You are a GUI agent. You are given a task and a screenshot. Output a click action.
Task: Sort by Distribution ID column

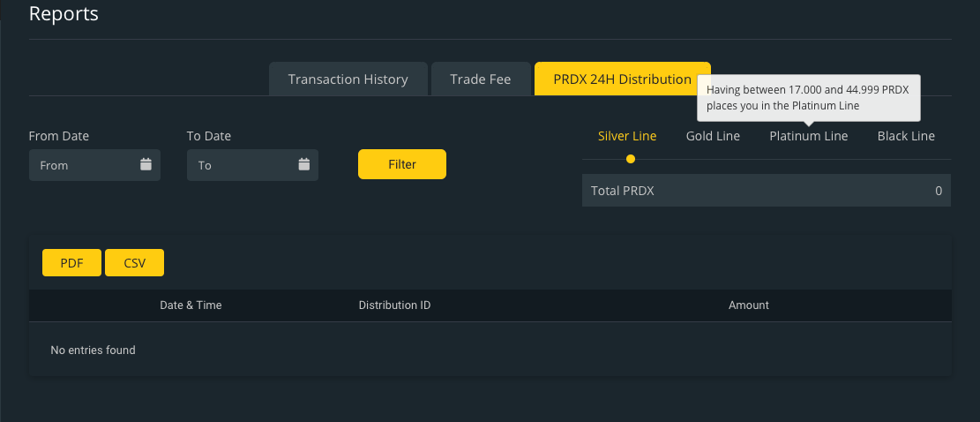point(394,305)
